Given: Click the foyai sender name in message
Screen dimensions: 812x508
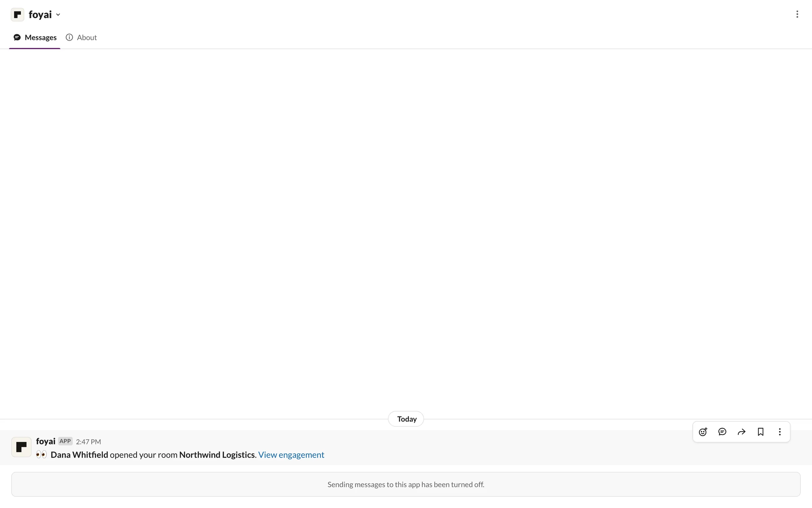Looking at the screenshot, I should (46, 441).
